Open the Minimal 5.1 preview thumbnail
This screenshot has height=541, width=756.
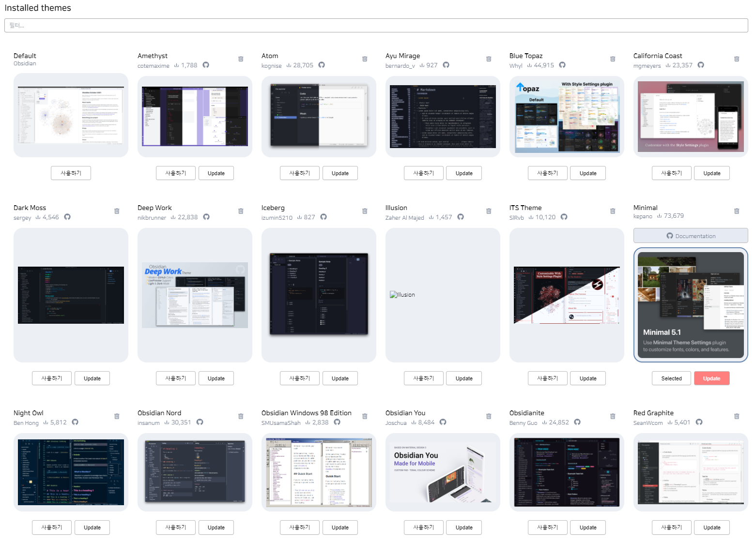point(691,305)
